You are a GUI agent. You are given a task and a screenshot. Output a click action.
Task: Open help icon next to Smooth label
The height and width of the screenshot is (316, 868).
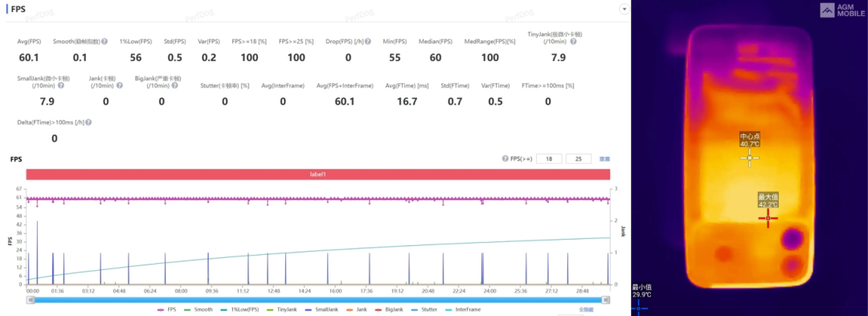tap(104, 42)
